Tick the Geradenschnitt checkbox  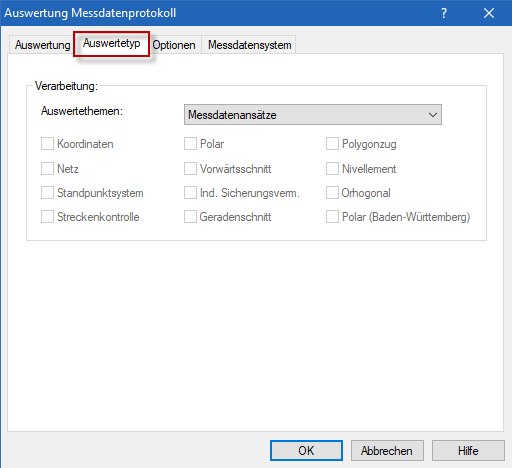coord(190,217)
